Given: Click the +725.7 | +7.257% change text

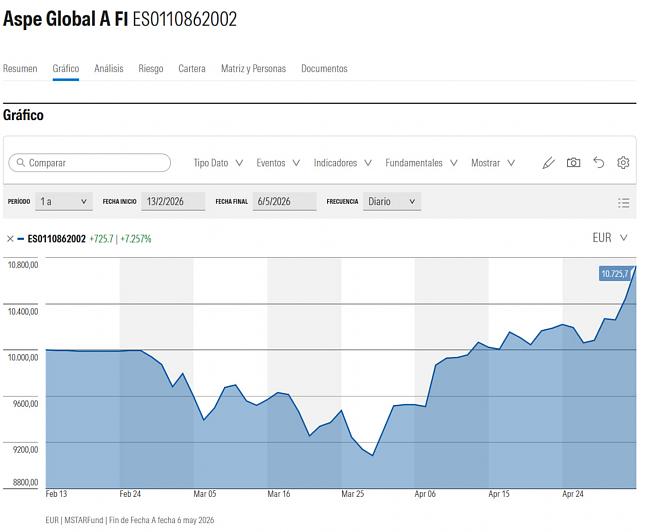Looking at the screenshot, I should point(120,239).
